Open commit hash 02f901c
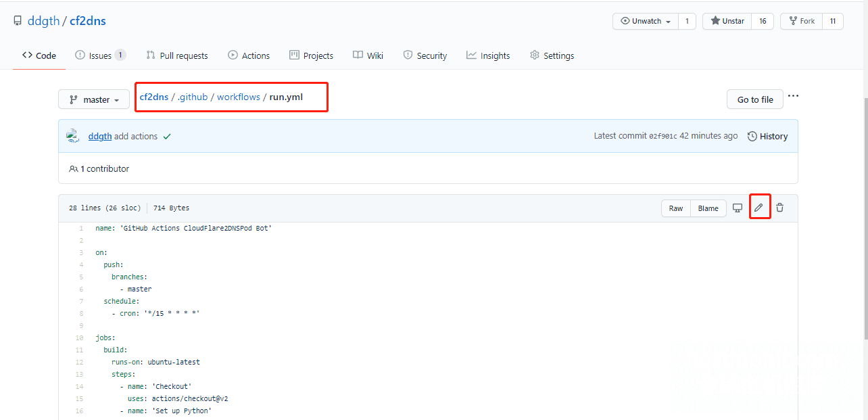Viewport: 868px width, 420px height. click(x=663, y=136)
